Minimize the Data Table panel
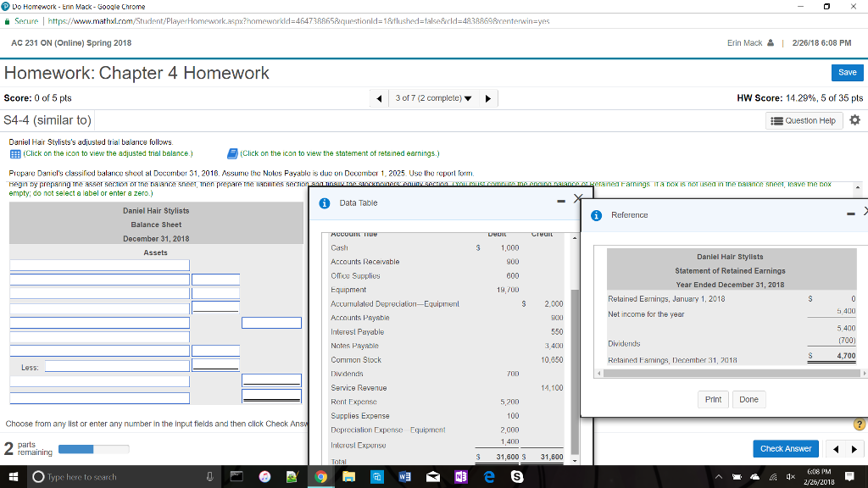 (x=560, y=201)
